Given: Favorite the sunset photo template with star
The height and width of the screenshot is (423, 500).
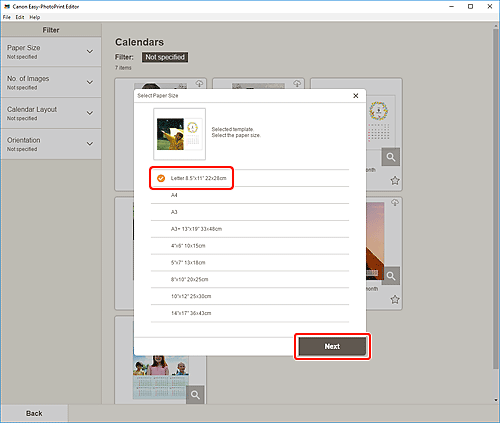Looking at the screenshot, I should [x=395, y=299].
